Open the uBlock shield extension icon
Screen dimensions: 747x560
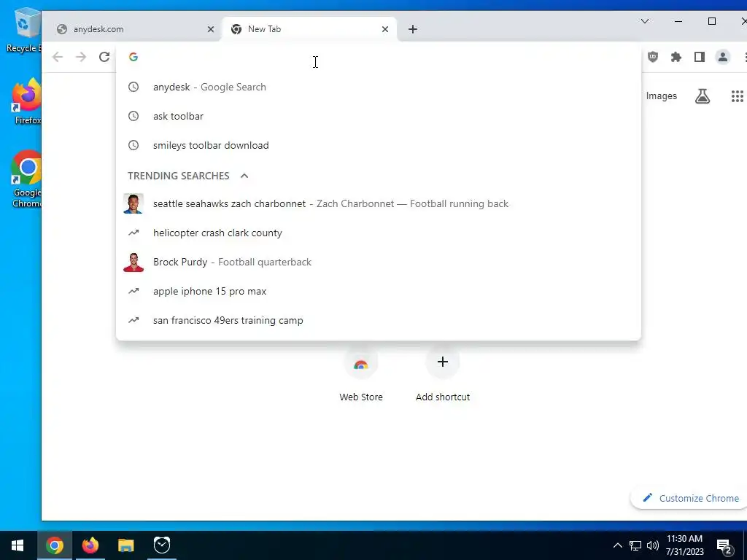653,57
